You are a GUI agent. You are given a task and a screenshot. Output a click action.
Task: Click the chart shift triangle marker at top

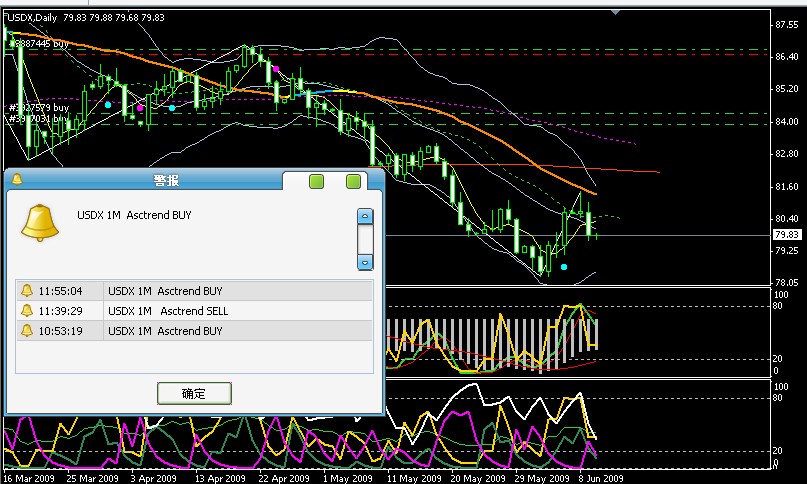(x=615, y=12)
